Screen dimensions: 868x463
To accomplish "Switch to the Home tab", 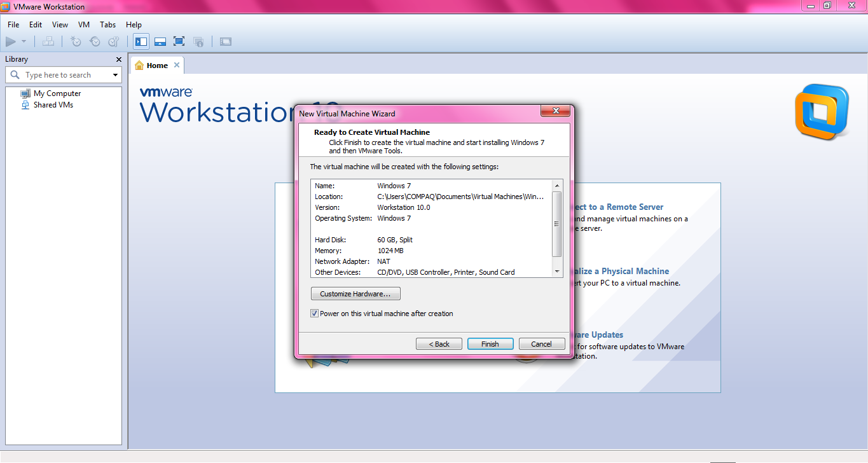I will point(157,66).
